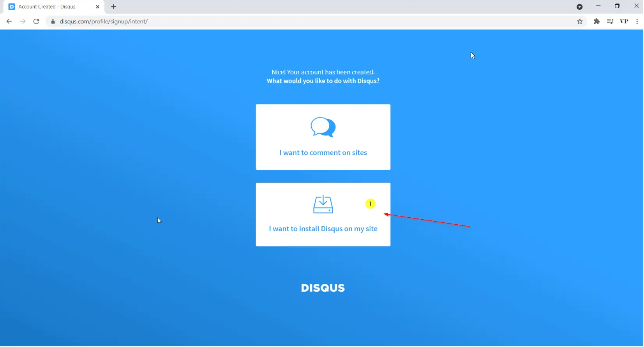Select the Account Created - Disqus tab
The height and width of the screenshot is (347, 644).
(47, 7)
